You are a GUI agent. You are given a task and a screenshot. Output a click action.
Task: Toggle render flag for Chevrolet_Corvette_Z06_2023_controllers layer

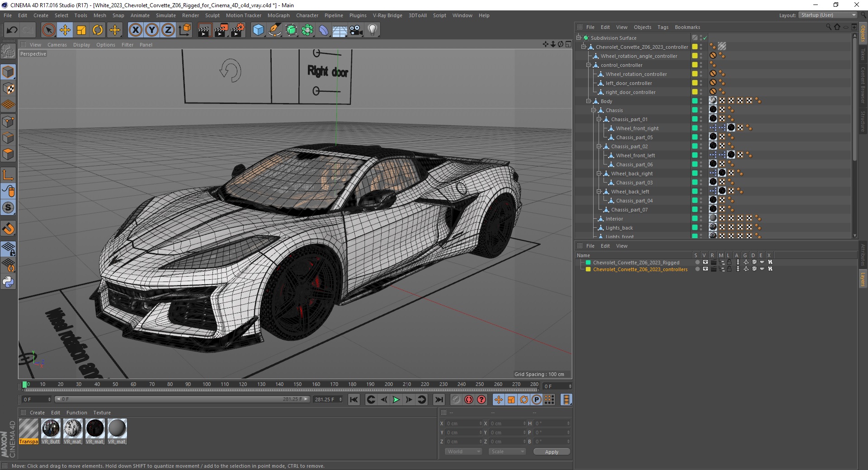point(713,269)
